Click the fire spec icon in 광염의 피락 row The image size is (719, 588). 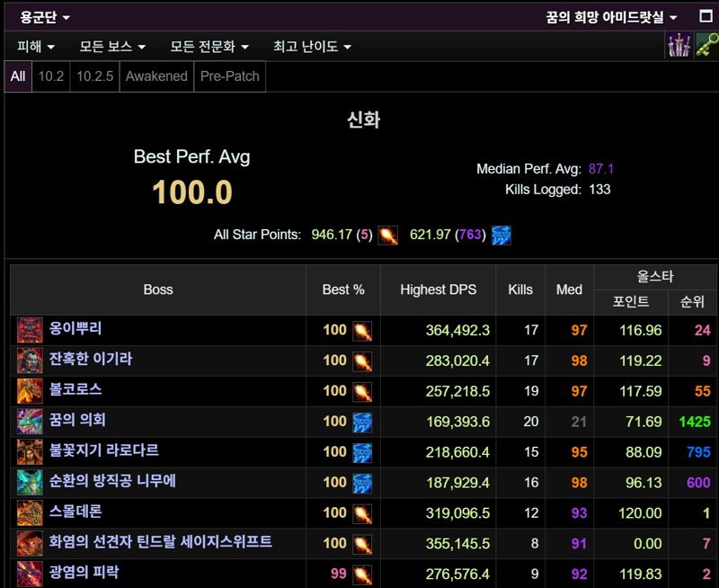pyautogui.click(x=362, y=575)
